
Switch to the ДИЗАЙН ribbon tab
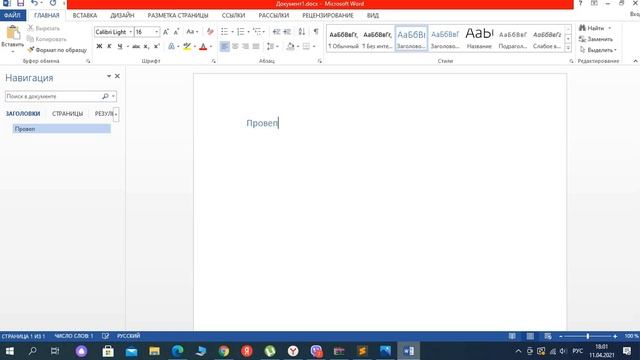tap(122, 16)
